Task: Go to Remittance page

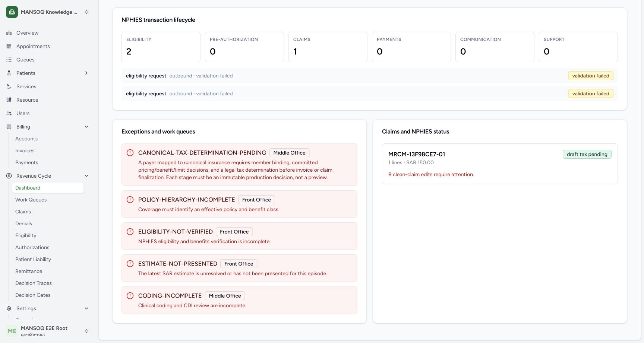Action: pyautogui.click(x=48, y=271)
